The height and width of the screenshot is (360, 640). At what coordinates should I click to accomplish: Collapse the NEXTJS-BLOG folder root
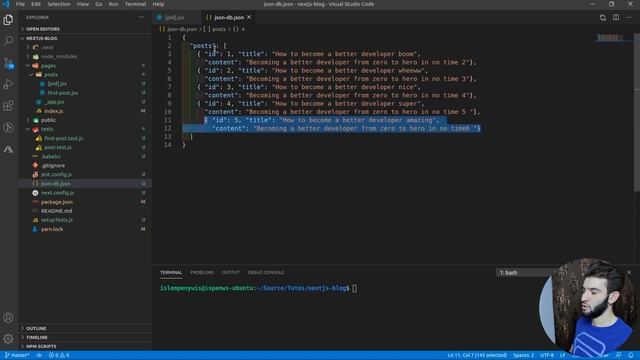pos(42,38)
